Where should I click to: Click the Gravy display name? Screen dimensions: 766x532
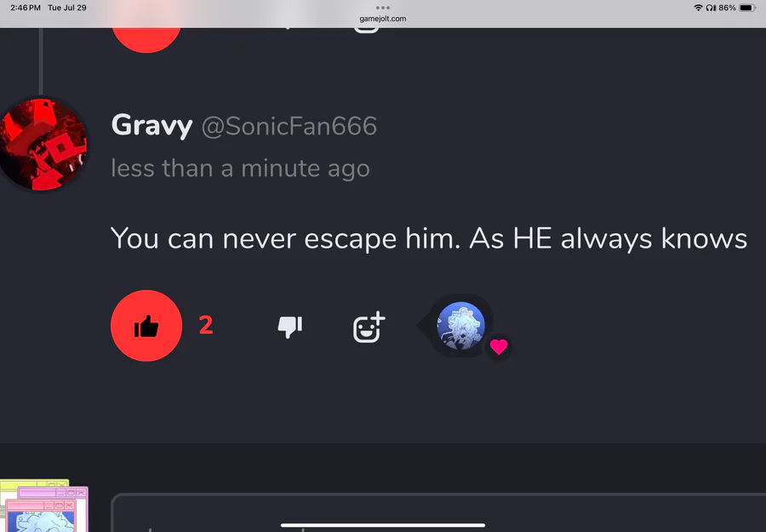point(152,126)
